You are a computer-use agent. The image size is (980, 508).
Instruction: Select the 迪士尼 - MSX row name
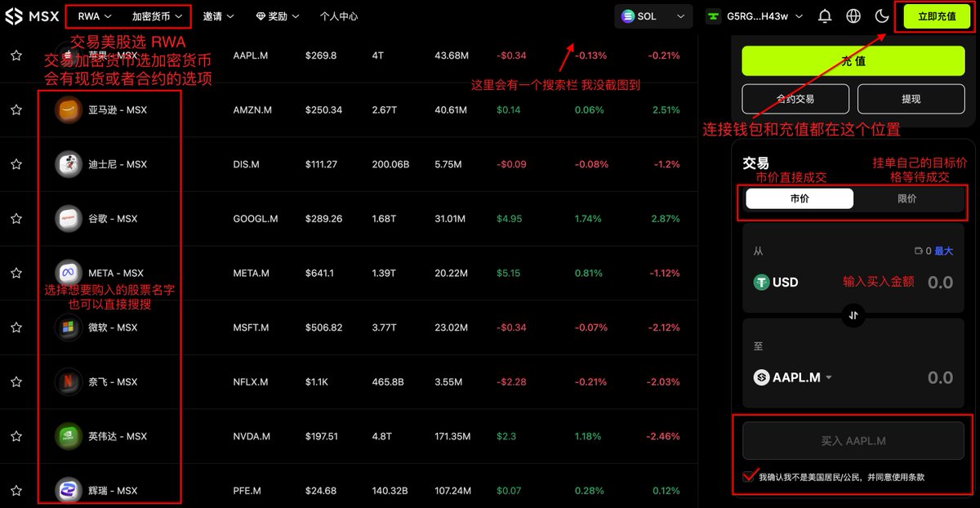[x=118, y=164]
